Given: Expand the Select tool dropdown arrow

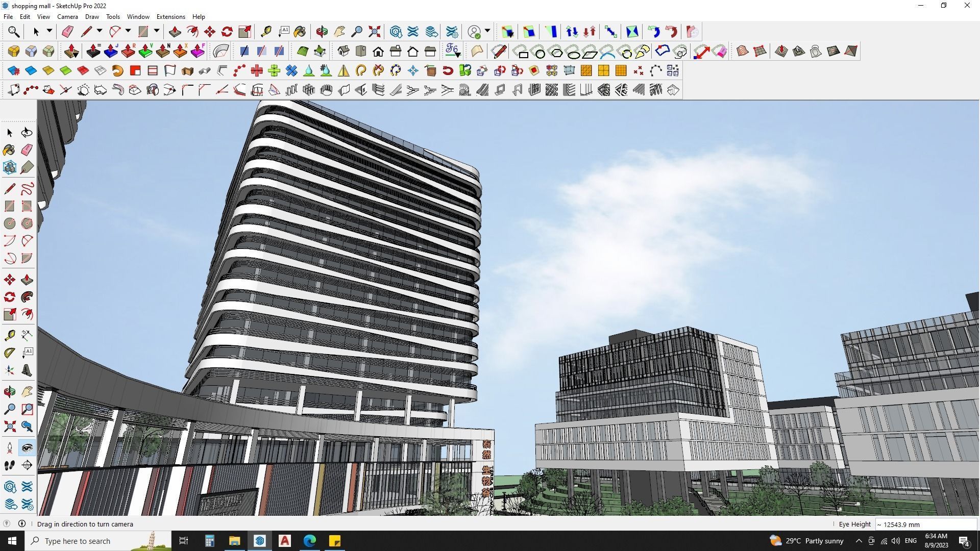Looking at the screenshot, I should (50, 31).
